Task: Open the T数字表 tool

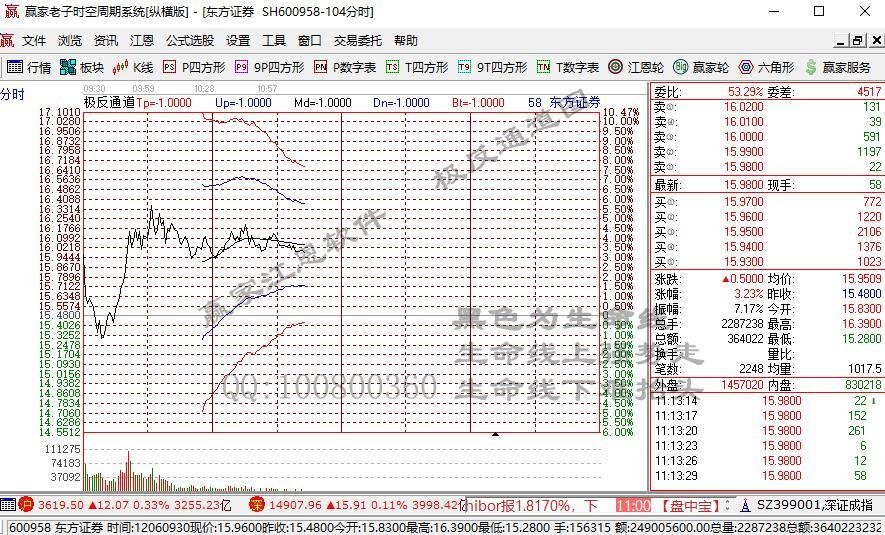Action: (x=568, y=68)
